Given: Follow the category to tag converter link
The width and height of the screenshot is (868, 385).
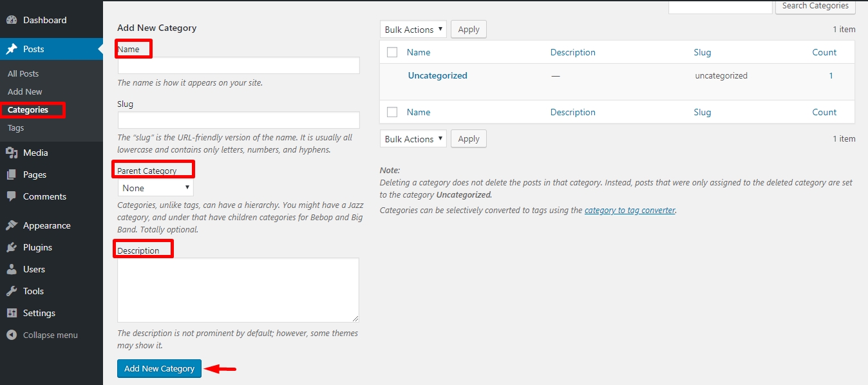Looking at the screenshot, I should click(630, 210).
